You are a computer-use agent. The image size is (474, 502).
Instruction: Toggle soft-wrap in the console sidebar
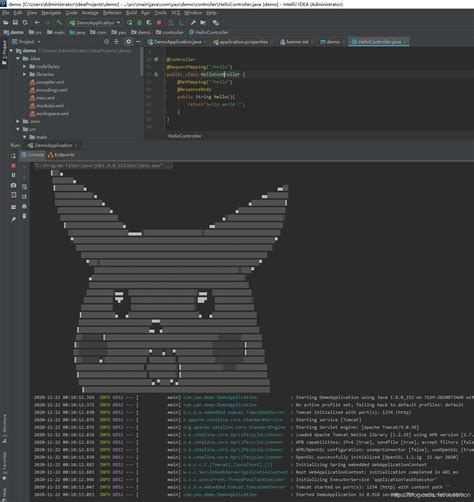click(x=24, y=187)
